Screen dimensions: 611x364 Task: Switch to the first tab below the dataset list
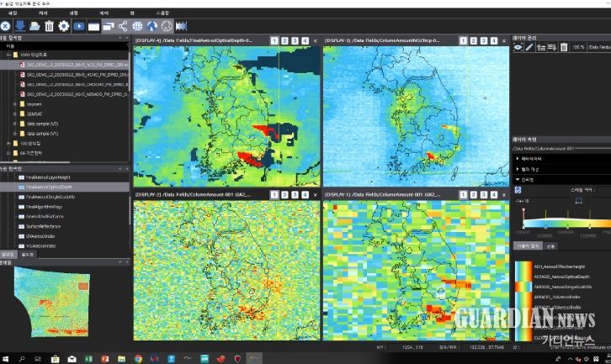(8, 255)
